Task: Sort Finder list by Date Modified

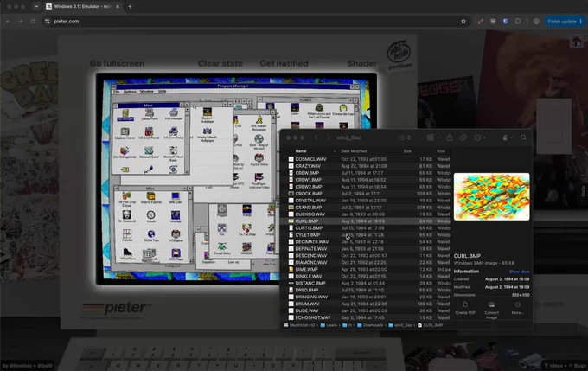Action: click(354, 151)
